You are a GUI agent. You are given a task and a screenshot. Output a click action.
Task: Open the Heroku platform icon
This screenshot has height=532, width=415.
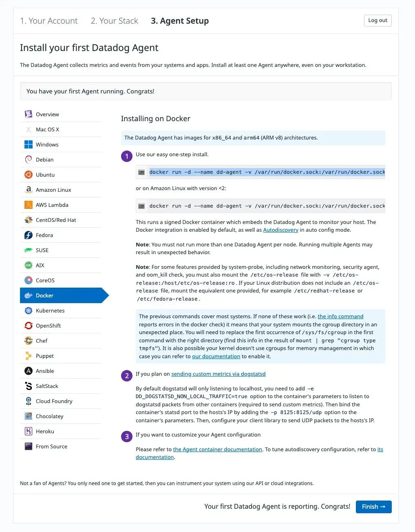pyautogui.click(x=29, y=432)
